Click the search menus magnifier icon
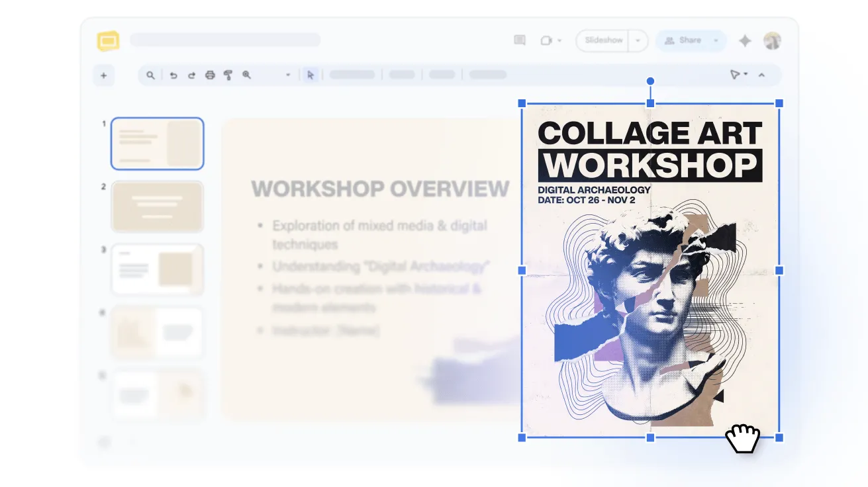Image resolution: width=868 pixels, height=487 pixels. pyautogui.click(x=151, y=75)
